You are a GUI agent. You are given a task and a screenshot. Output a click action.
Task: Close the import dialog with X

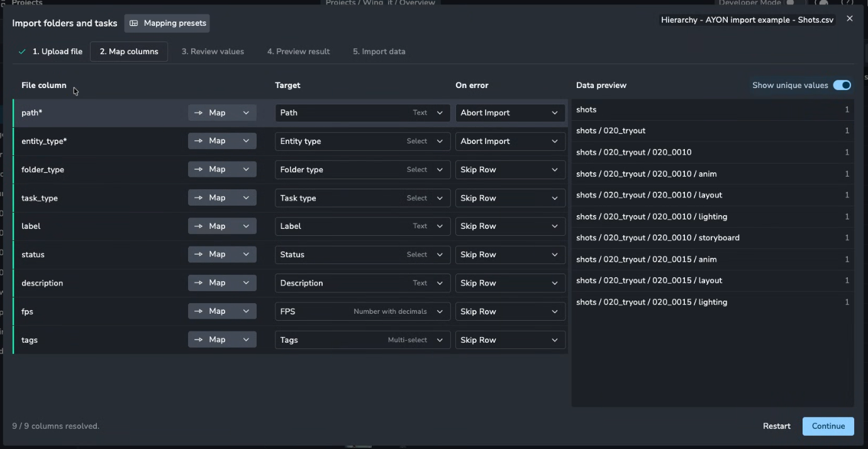point(850,19)
